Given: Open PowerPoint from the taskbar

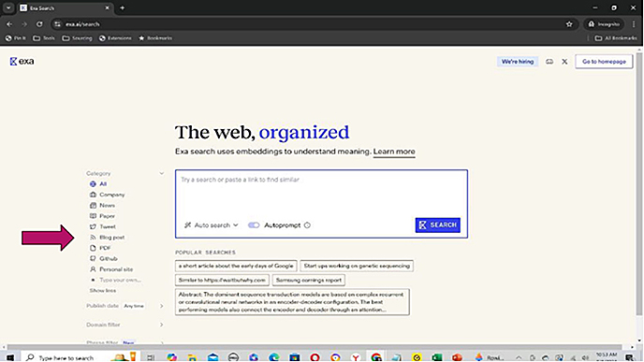Looking at the screenshot, I should tap(457, 357).
